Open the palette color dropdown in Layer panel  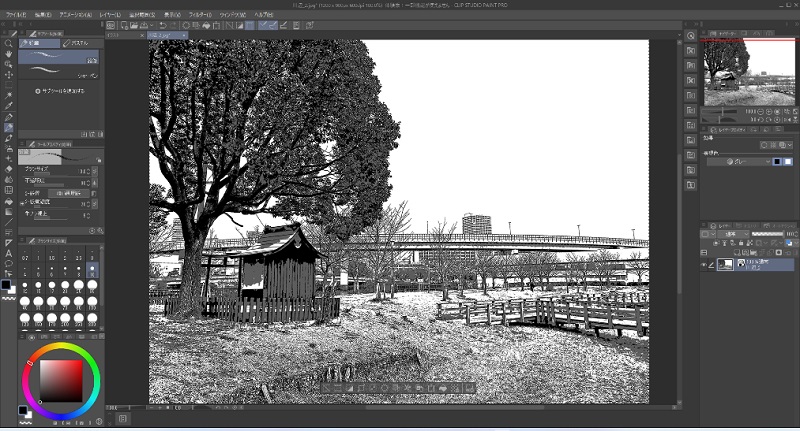[707, 234]
